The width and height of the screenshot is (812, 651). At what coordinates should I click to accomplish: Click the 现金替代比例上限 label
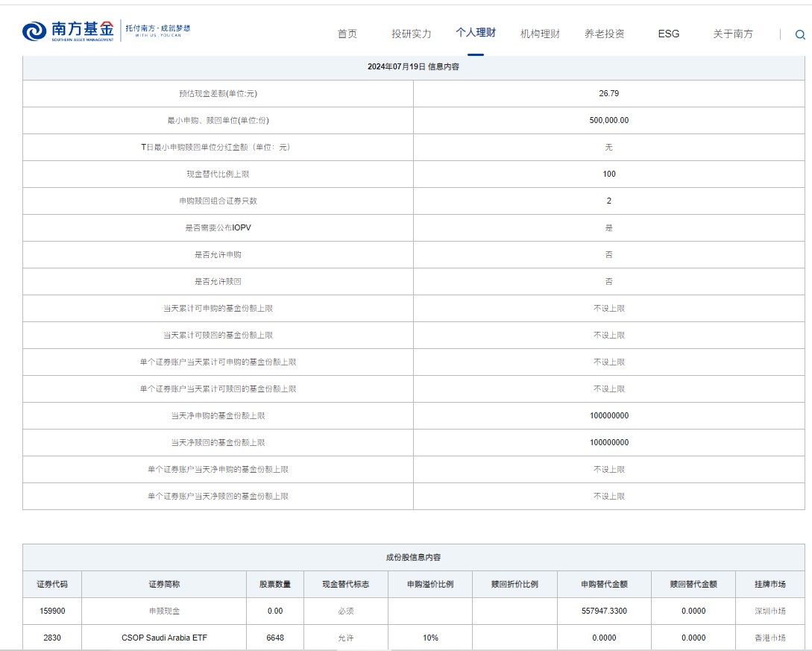pos(218,174)
